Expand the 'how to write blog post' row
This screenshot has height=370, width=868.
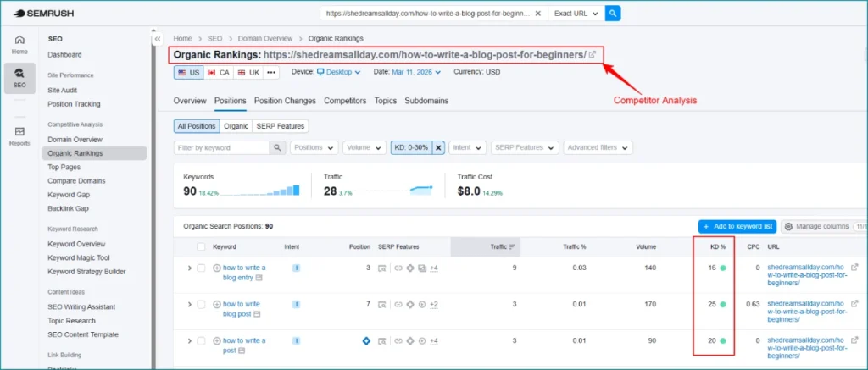pyautogui.click(x=189, y=304)
